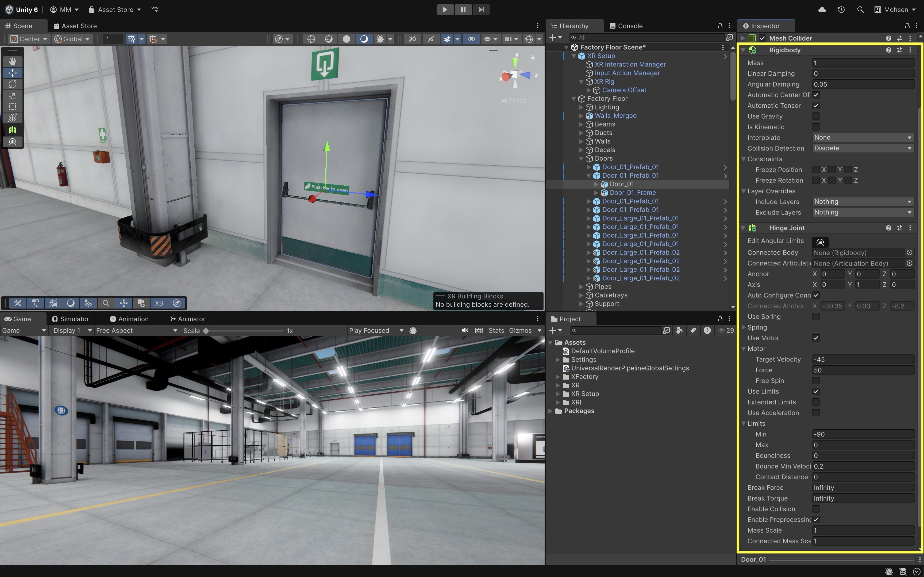Image resolution: width=924 pixels, height=577 pixels.
Task: Click the Step frame button
Action: (x=481, y=10)
